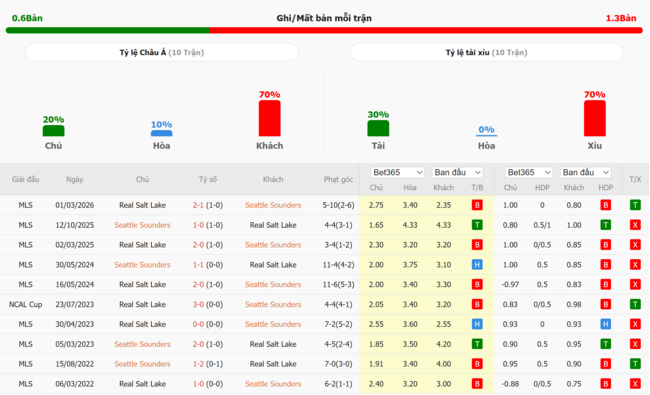
Task: Open Seattle Sounders link in the 01/03/2026 row
Action: pyautogui.click(x=273, y=205)
